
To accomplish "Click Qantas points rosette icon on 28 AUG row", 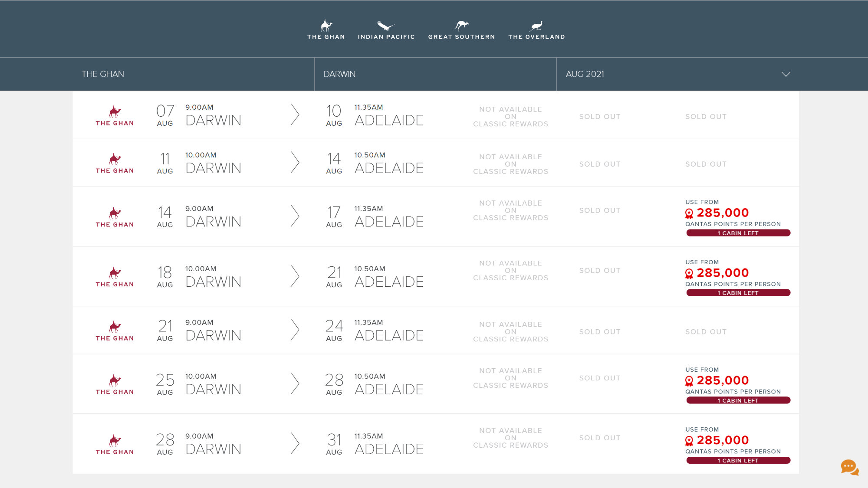I will point(689,441).
